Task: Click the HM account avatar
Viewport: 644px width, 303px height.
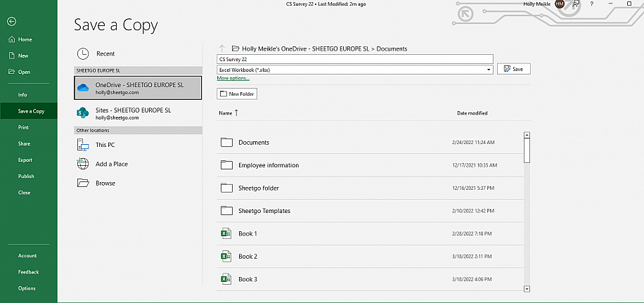Action: click(560, 4)
